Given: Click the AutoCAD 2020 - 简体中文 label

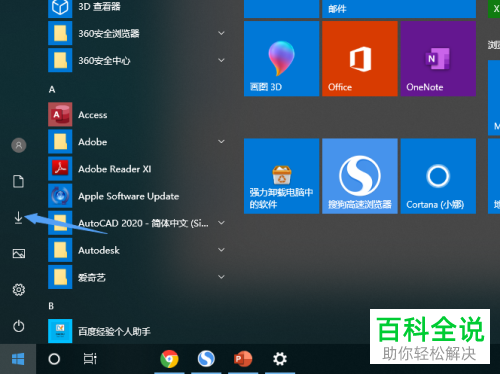Looking at the screenshot, I should [x=143, y=223].
